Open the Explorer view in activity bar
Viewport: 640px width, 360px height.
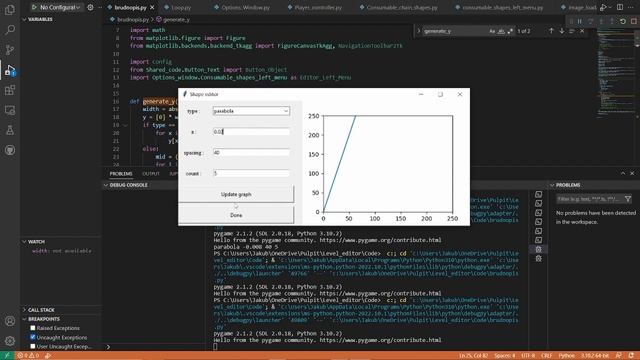pos(10,9)
